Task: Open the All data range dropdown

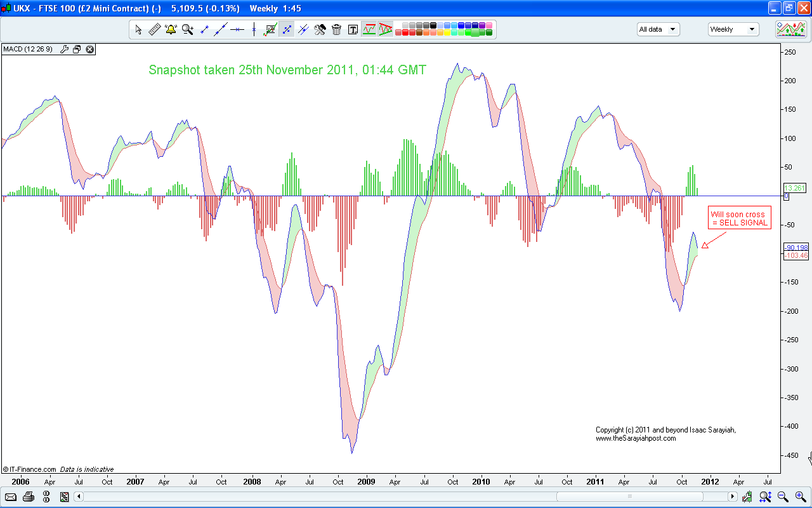Action: tap(658, 29)
